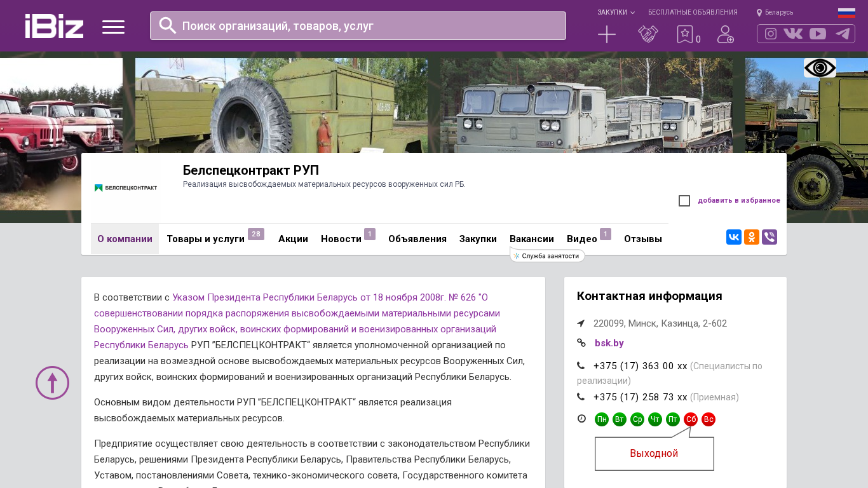Screen dimensions: 868x488
Task: Open the favorites bookmark star icon
Action: coord(684,34)
